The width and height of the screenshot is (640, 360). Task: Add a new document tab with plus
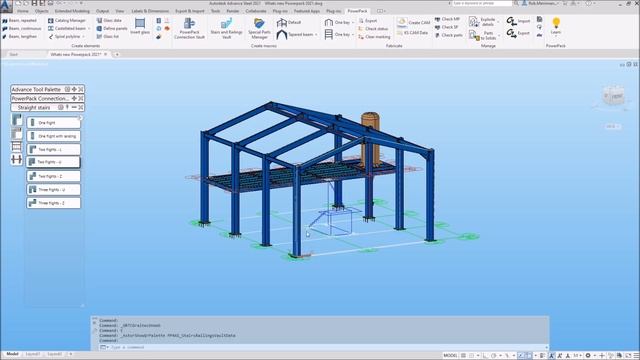click(x=117, y=54)
